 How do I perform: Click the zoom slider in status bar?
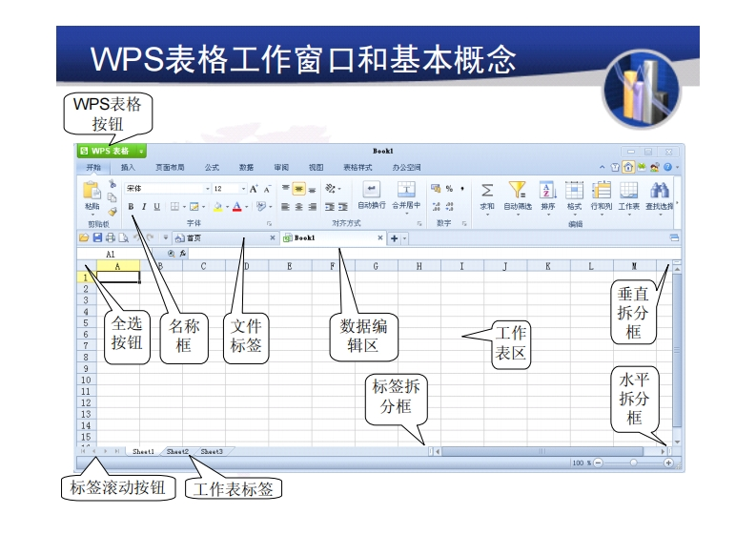tap(632, 463)
